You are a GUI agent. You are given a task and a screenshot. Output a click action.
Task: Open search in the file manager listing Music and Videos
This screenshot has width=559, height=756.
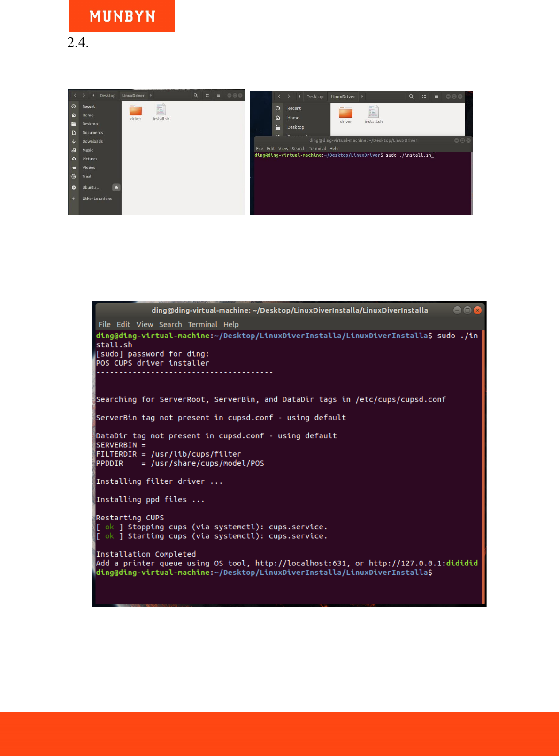196,95
